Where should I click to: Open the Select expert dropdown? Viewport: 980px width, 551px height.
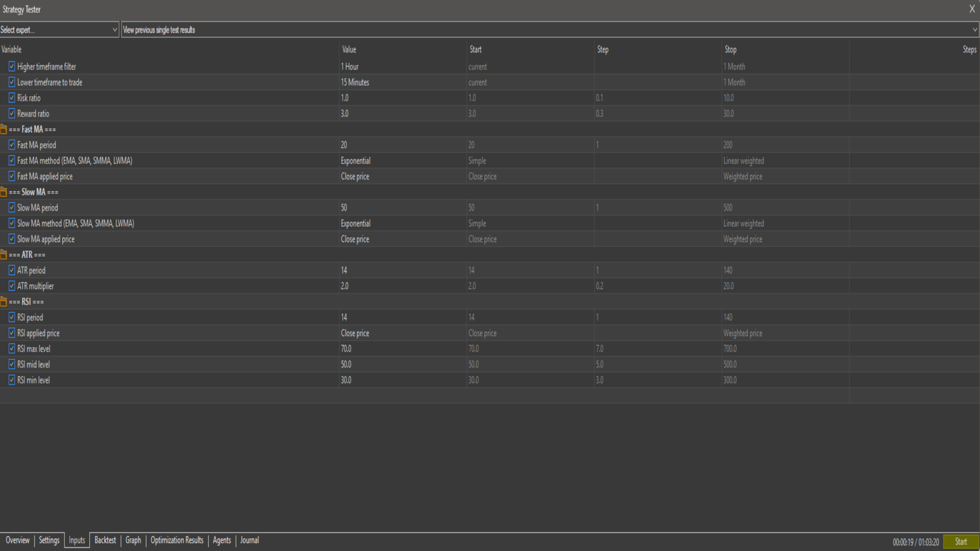coord(59,30)
